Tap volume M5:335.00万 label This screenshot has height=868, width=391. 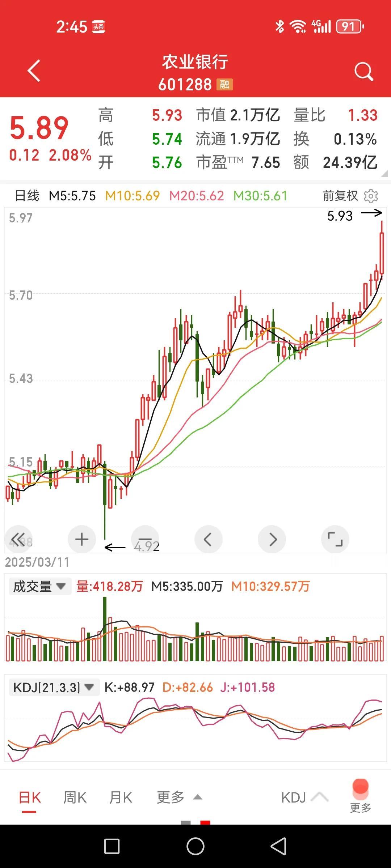coord(187,586)
